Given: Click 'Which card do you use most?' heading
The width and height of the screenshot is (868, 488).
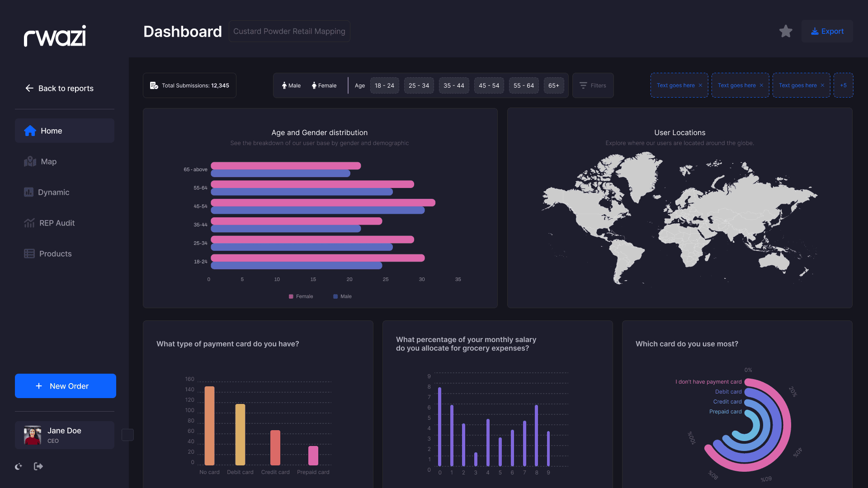Looking at the screenshot, I should (x=687, y=344).
